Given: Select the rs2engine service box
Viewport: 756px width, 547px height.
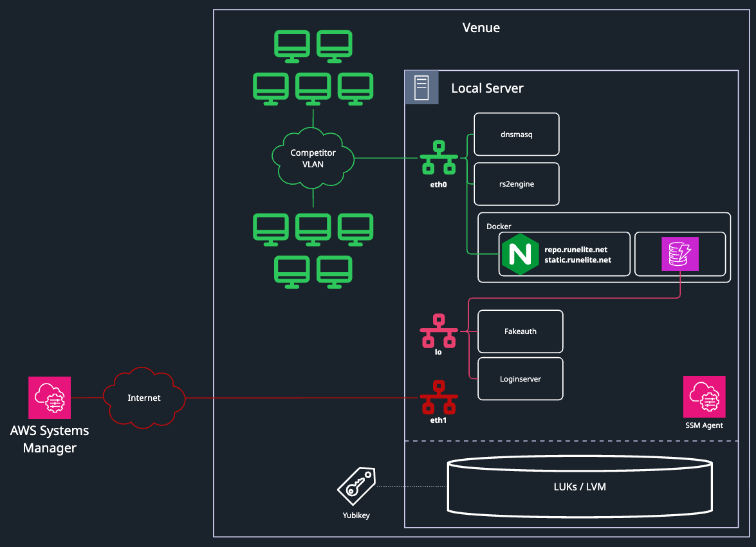Looking at the screenshot, I should pyautogui.click(x=517, y=184).
